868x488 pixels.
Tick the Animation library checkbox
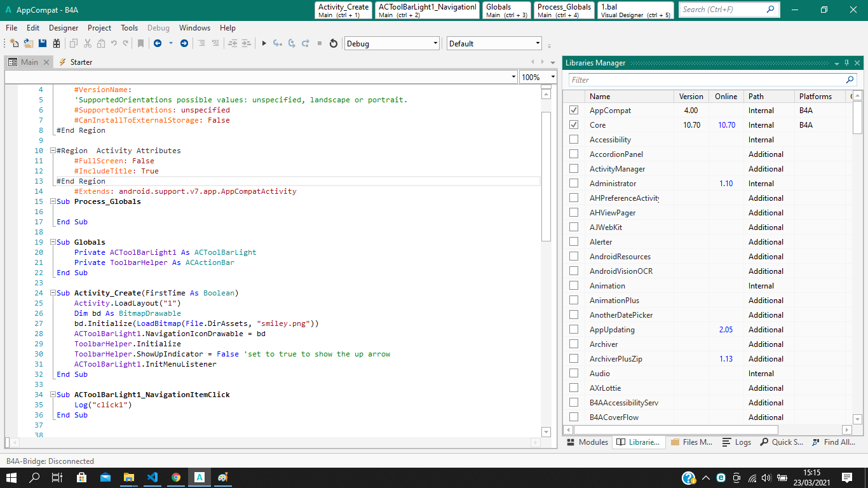574,286
